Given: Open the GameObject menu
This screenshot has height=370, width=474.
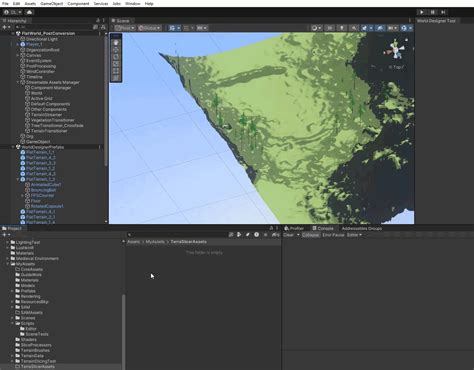Looking at the screenshot, I should [x=52, y=4].
